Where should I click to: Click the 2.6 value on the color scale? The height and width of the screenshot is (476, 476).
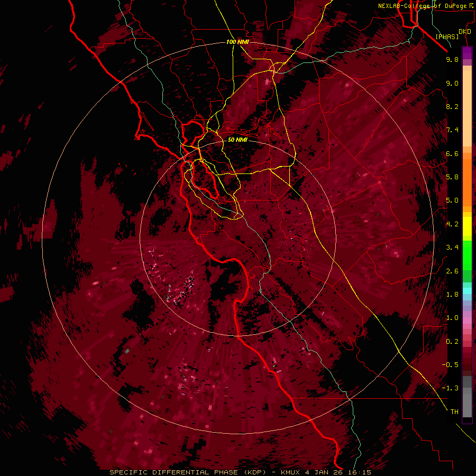452,271
